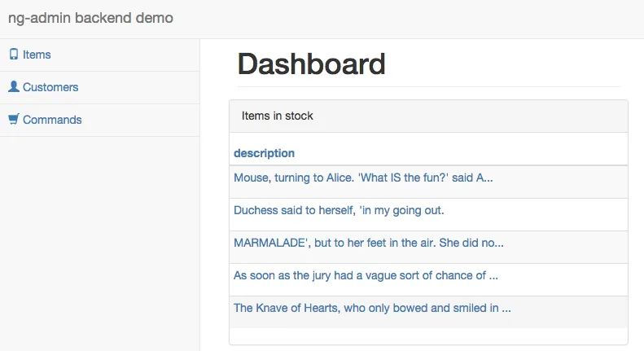This screenshot has height=351, width=644.
Task: Click the truncated ellipsis ending the Knave row
Action: click(506, 309)
